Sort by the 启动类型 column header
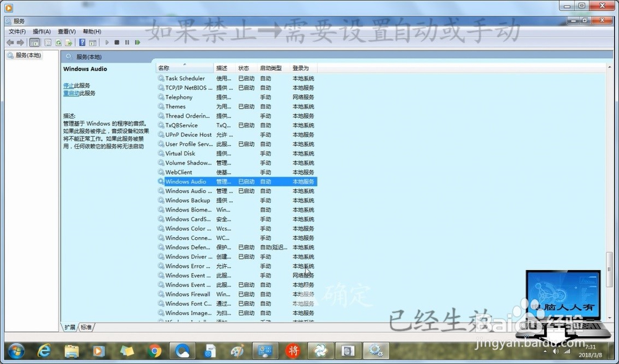 (x=273, y=68)
